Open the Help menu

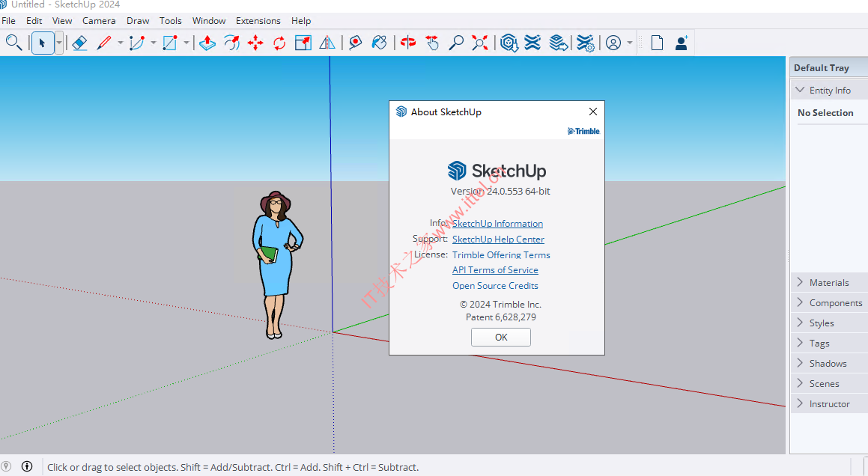click(301, 20)
